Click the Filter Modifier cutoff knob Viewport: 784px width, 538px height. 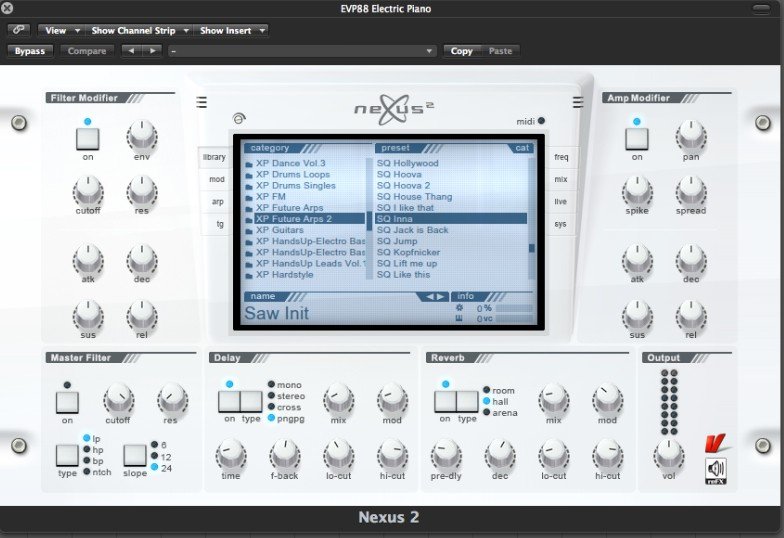pyautogui.click(x=88, y=192)
